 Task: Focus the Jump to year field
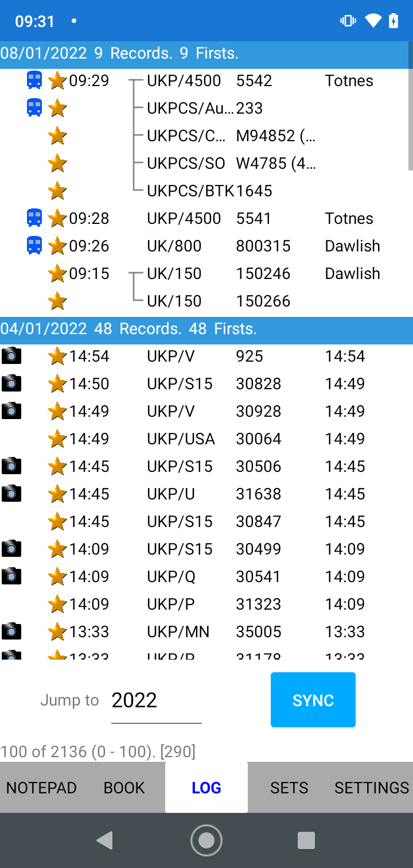pyautogui.click(x=156, y=700)
